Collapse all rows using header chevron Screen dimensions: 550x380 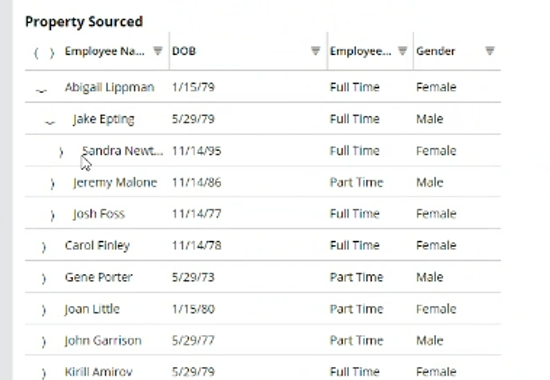click(36, 53)
